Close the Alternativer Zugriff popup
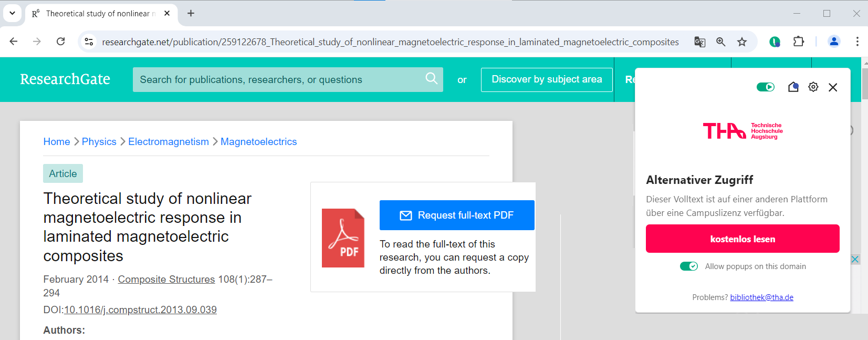 point(833,87)
